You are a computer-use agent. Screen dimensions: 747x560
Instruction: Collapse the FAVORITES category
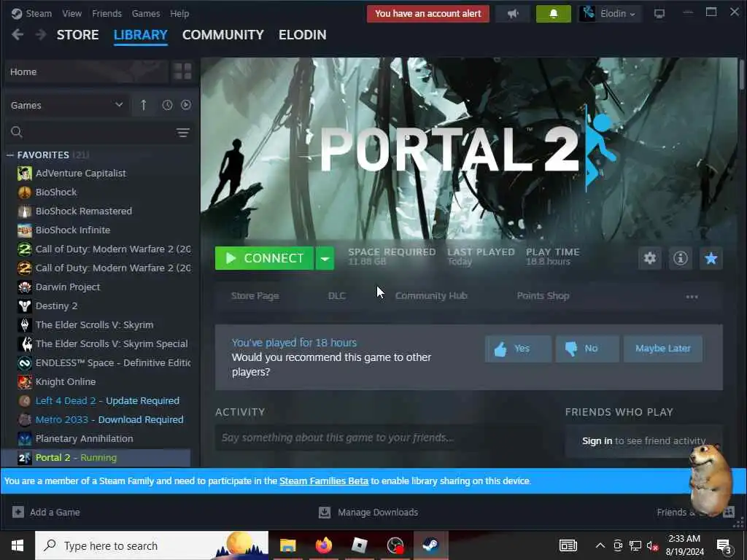click(10, 155)
